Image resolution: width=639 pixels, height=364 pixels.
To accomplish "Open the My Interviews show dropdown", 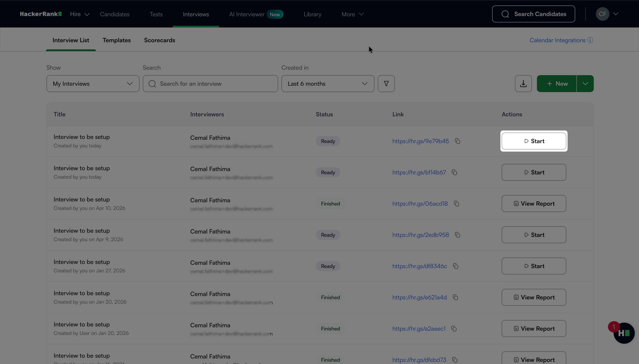I will (x=93, y=83).
